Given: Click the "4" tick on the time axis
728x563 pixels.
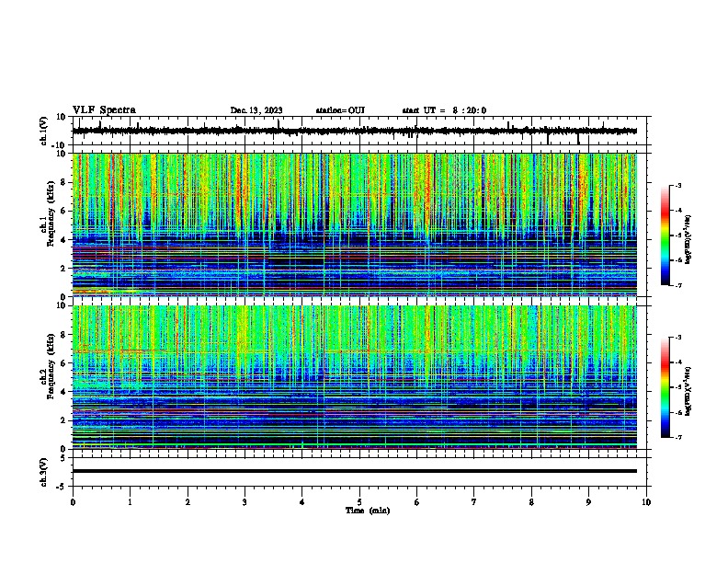Looking at the screenshot, I should [302, 502].
